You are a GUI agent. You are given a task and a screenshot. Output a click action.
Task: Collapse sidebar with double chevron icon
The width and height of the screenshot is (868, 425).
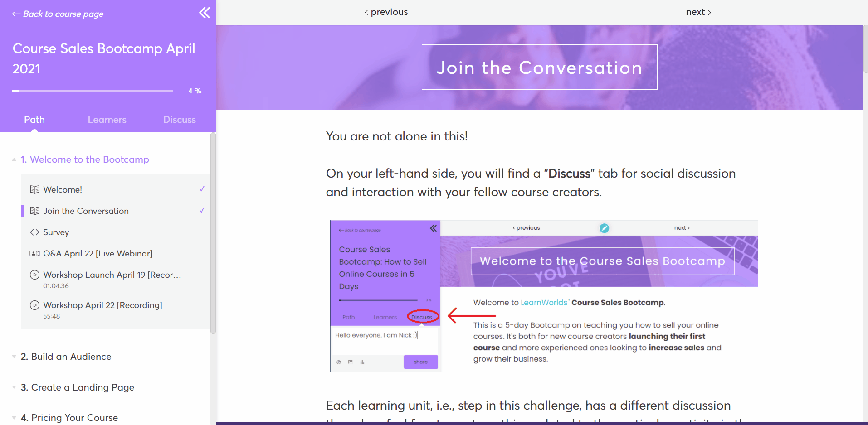click(205, 13)
